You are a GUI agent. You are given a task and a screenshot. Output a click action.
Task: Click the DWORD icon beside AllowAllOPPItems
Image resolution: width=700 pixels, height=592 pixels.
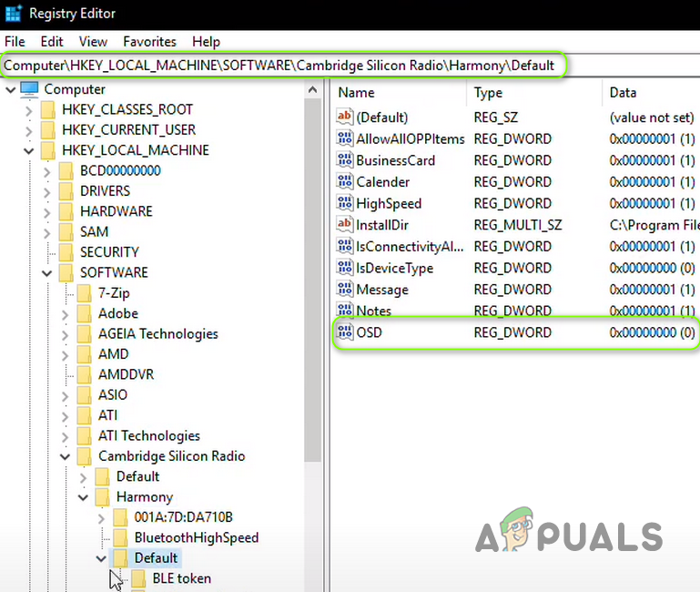pos(345,138)
